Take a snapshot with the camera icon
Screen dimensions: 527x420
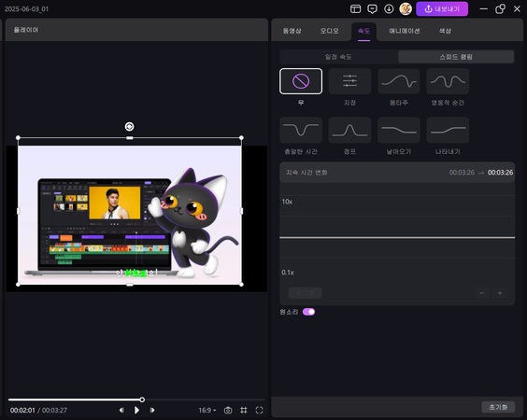coord(228,411)
